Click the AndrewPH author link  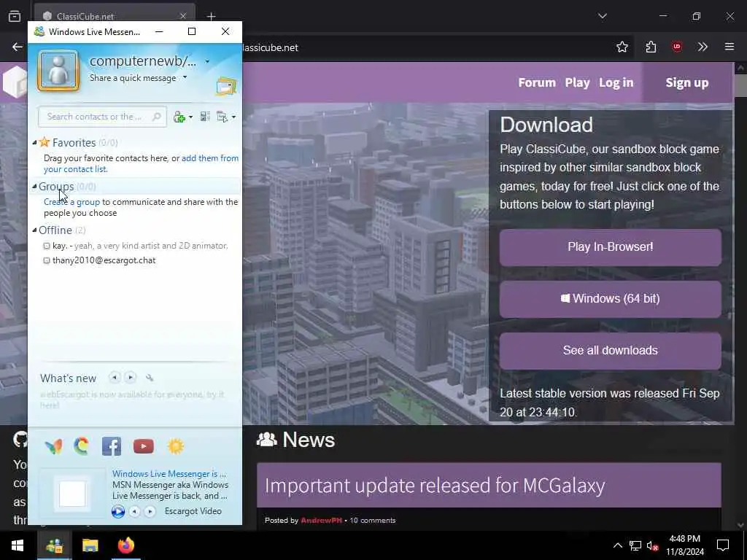[321, 521]
